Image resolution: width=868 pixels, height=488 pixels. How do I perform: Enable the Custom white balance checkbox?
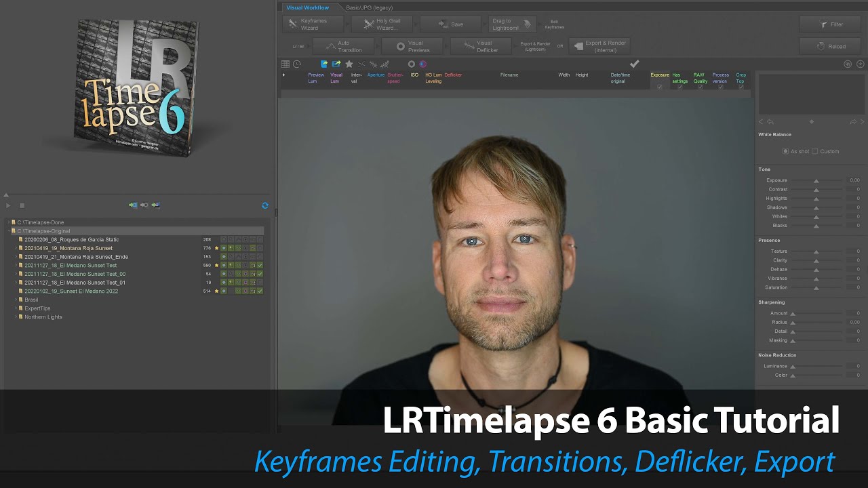(815, 151)
